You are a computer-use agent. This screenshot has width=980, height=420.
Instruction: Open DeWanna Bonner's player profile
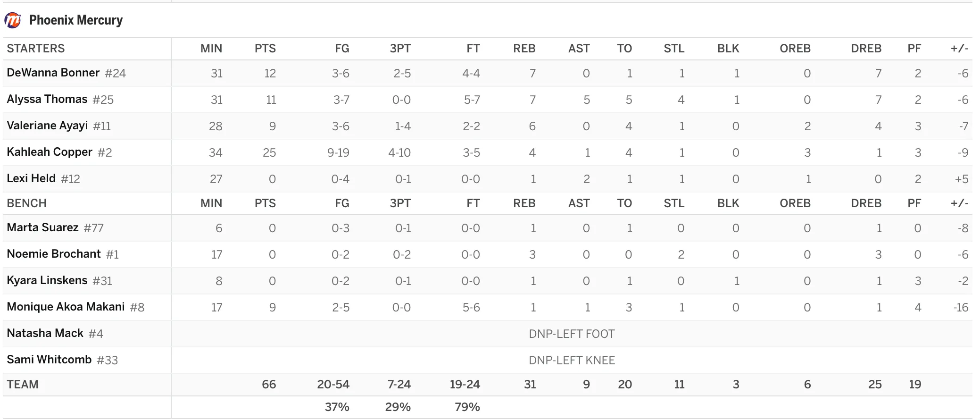(x=53, y=73)
